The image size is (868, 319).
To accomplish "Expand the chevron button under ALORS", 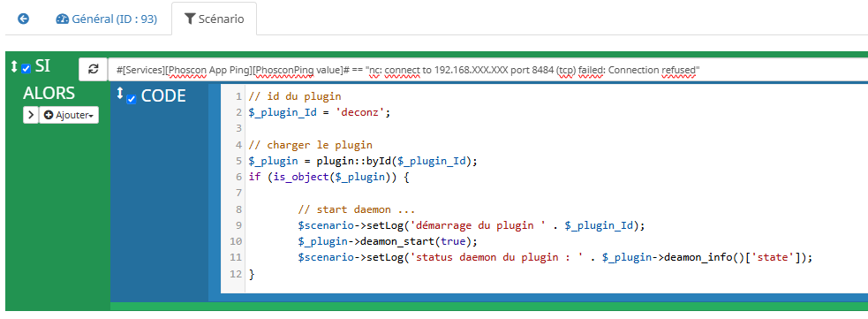I will click(x=31, y=115).
